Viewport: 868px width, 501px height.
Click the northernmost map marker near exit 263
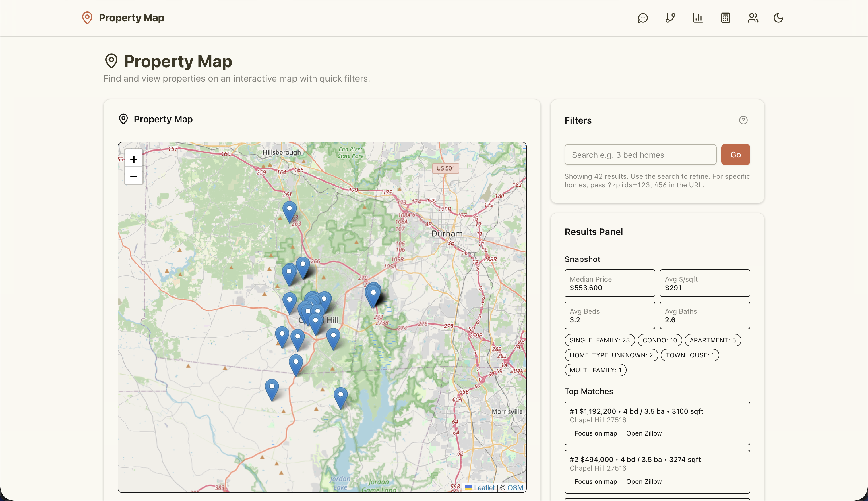pyautogui.click(x=289, y=212)
